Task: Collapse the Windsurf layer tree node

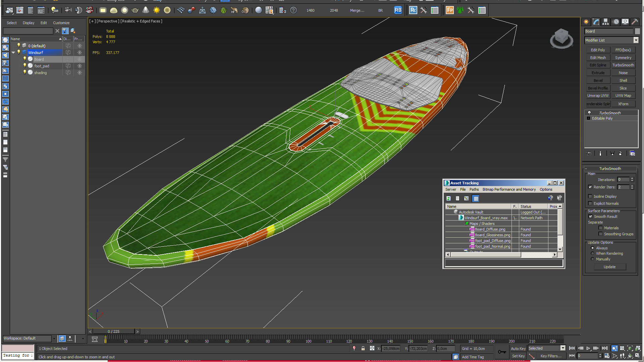Action: (x=13, y=53)
